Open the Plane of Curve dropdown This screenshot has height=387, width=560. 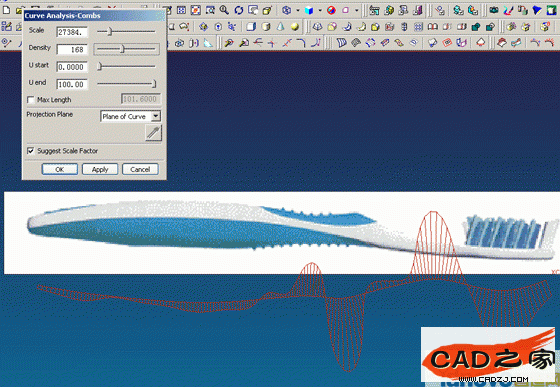[x=131, y=116]
